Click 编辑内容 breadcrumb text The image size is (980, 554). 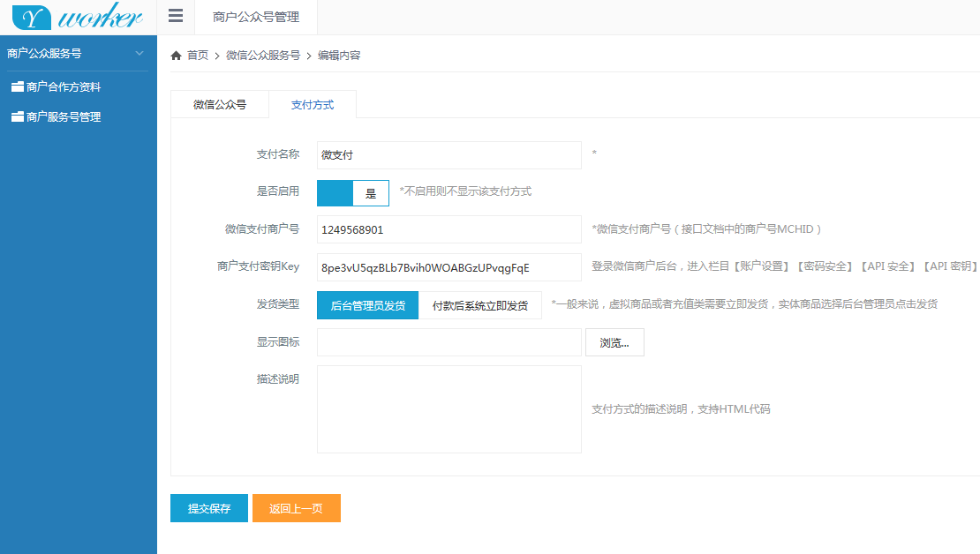[x=339, y=56]
